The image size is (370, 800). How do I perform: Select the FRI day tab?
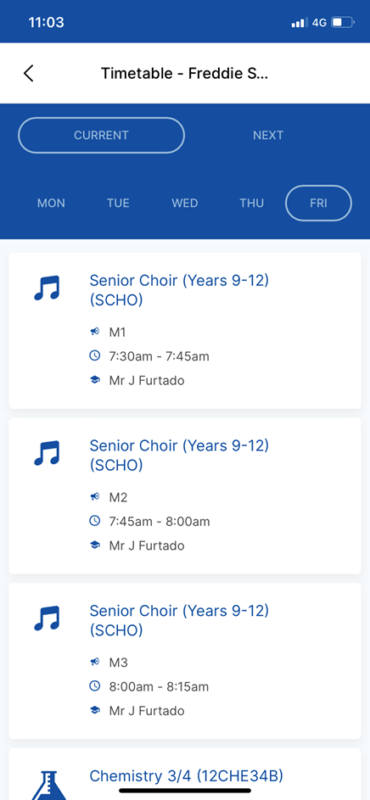[318, 203]
